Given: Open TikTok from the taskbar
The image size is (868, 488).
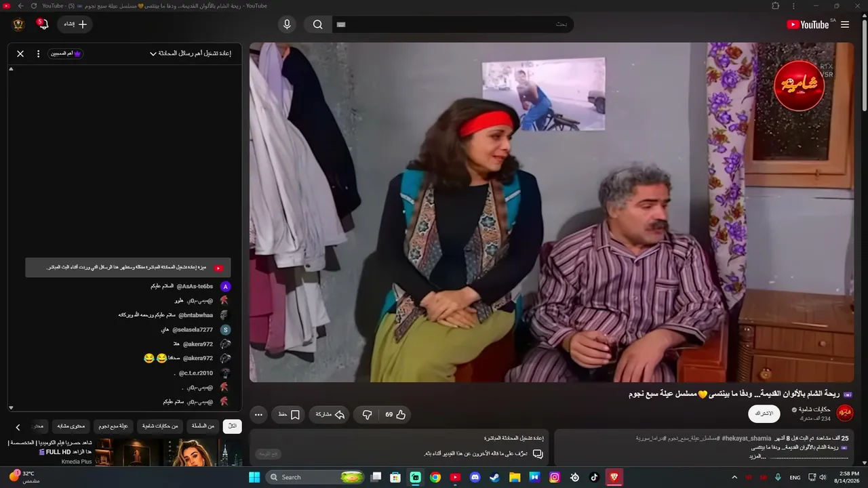Looking at the screenshot, I should pyautogui.click(x=594, y=477).
